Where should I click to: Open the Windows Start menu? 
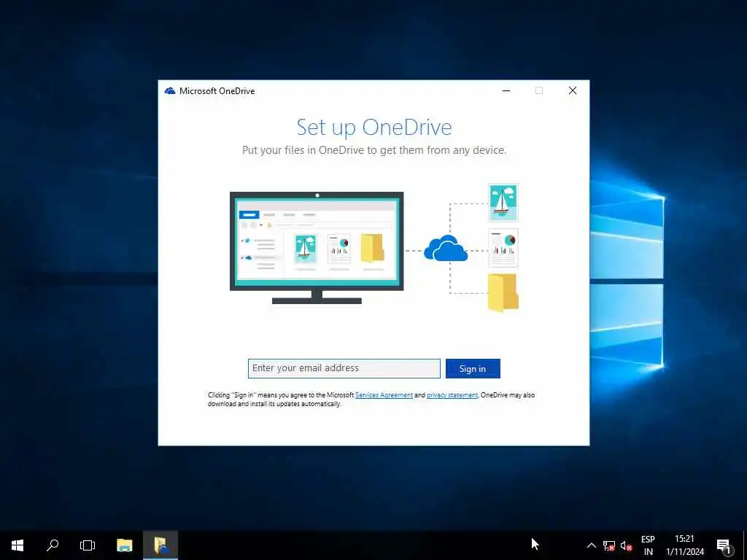(x=18, y=545)
